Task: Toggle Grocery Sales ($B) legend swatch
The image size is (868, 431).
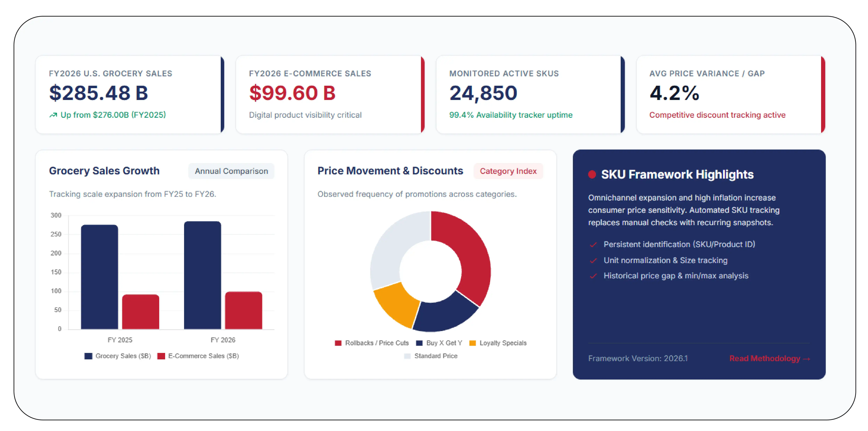Action: click(x=88, y=356)
